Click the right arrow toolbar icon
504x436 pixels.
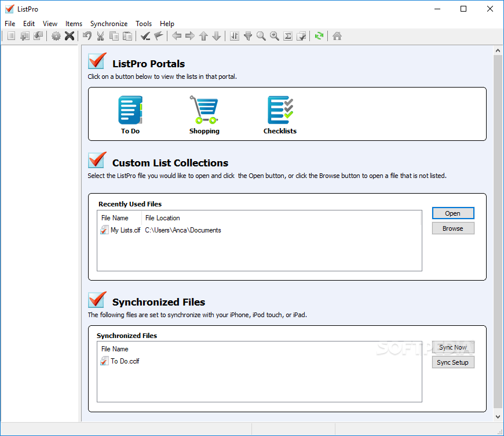pos(190,36)
